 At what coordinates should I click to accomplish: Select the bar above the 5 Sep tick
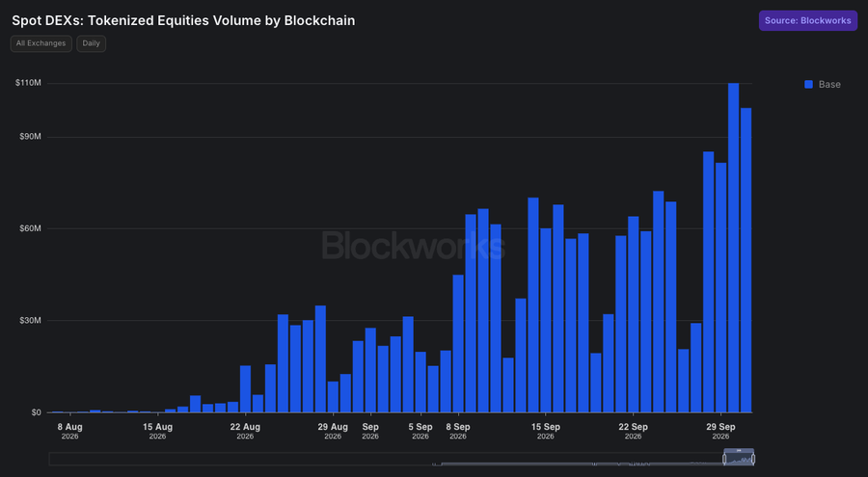pyautogui.click(x=420, y=382)
